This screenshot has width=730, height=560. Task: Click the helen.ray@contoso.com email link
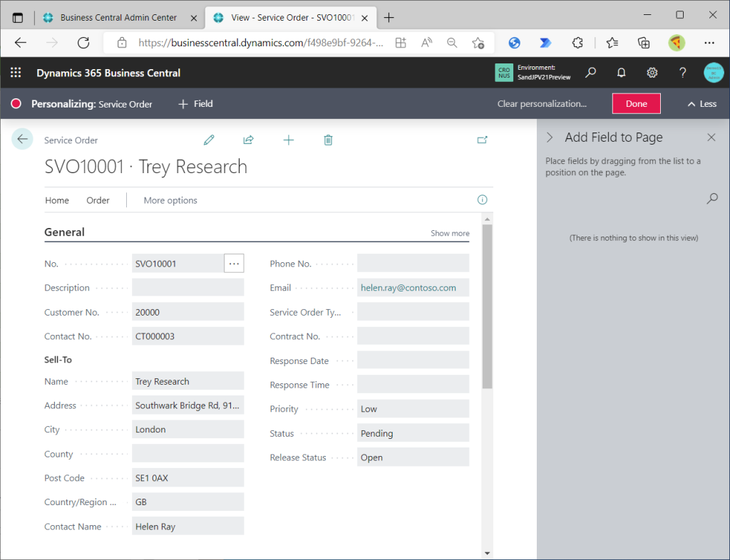click(408, 287)
